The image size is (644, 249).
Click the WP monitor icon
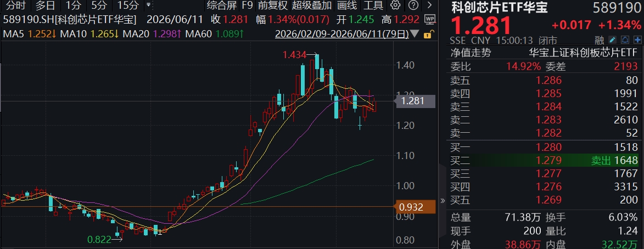point(429,19)
